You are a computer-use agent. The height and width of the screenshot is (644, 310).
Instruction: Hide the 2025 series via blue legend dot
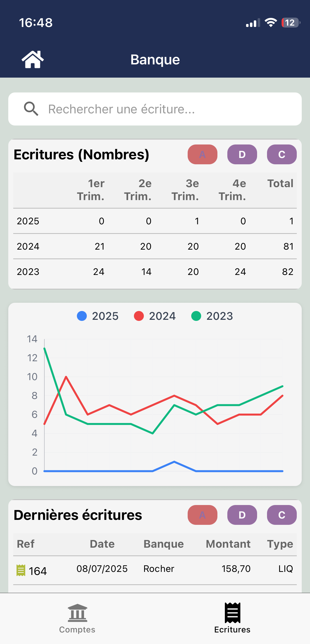pyautogui.click(x=82, y=316)
